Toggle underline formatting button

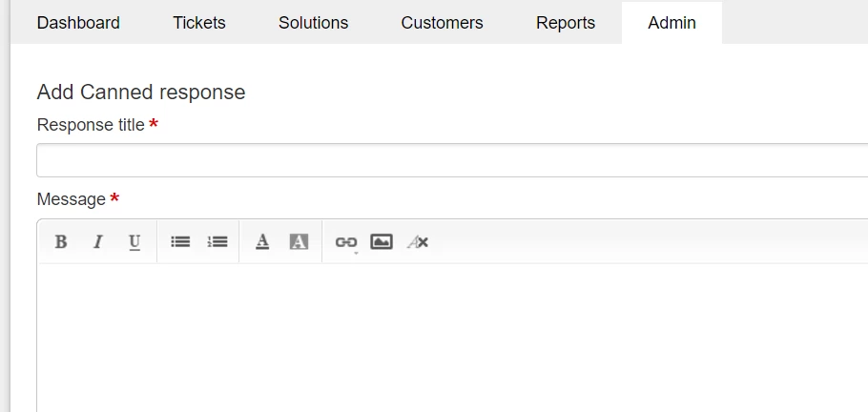tap(134, 242)
